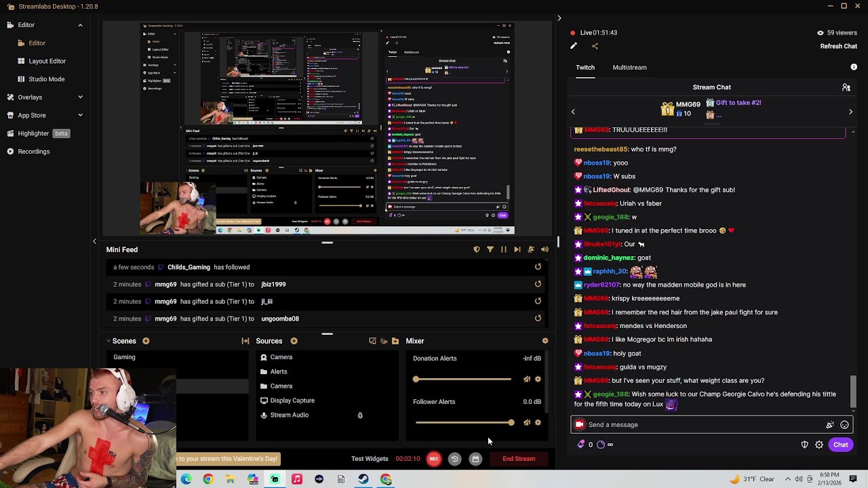The height and width of the screenshot is (488, 868).
Task: Replay the ungoomba08 gifted sub alert
Action: pyautogui.click(x=538, y=319)
